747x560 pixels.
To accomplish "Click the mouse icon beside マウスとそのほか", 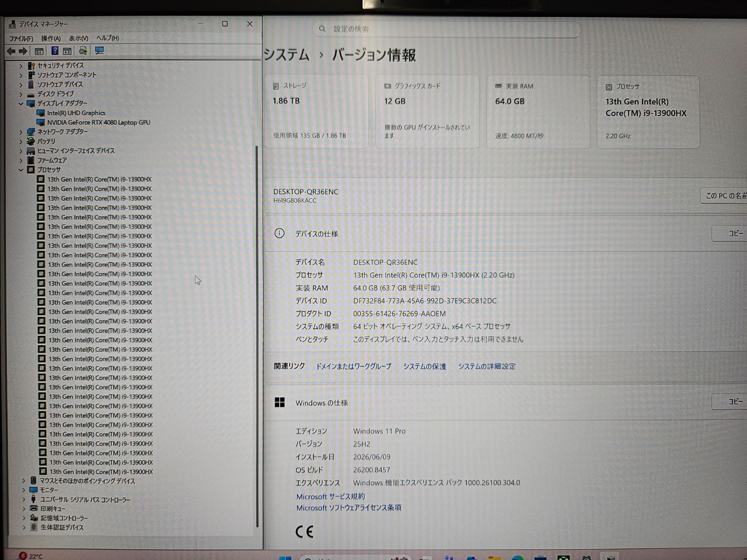I will tap(33, 480).
